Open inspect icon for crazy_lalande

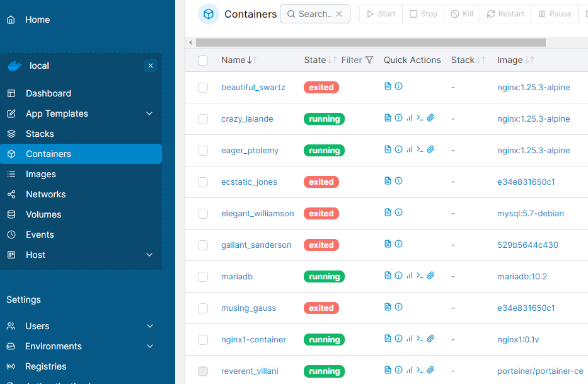tap(399, 118)
